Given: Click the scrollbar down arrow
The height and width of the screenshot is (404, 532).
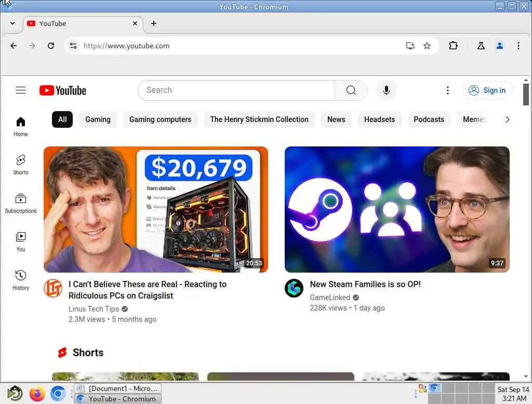Looking at the screenshot, I should (x=526, y=376).
